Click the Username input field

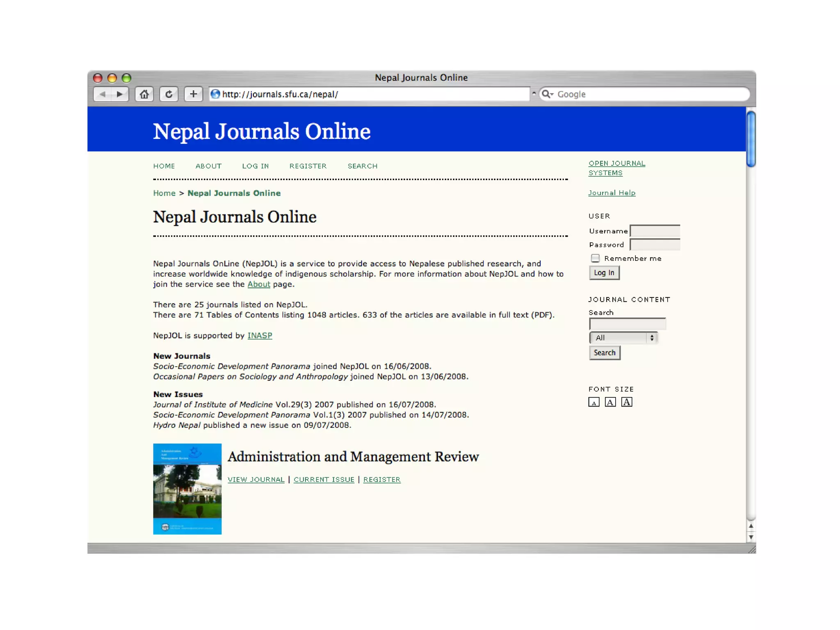tap(655, 231)
